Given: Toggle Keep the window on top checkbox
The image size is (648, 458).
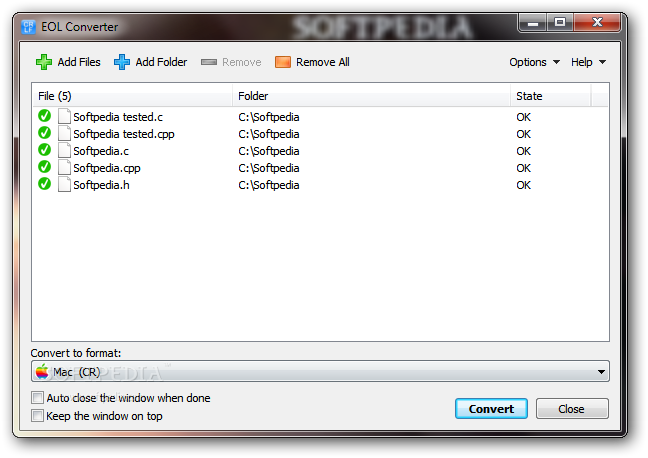Looking at the screenshot, I should point(37,415).
